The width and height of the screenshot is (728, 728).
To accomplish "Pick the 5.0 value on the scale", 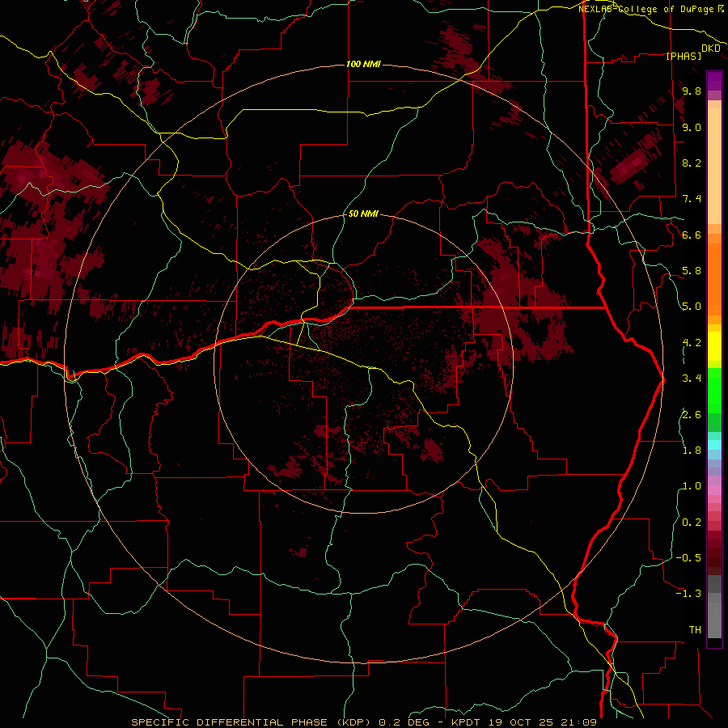I will [x=692, y=307].
